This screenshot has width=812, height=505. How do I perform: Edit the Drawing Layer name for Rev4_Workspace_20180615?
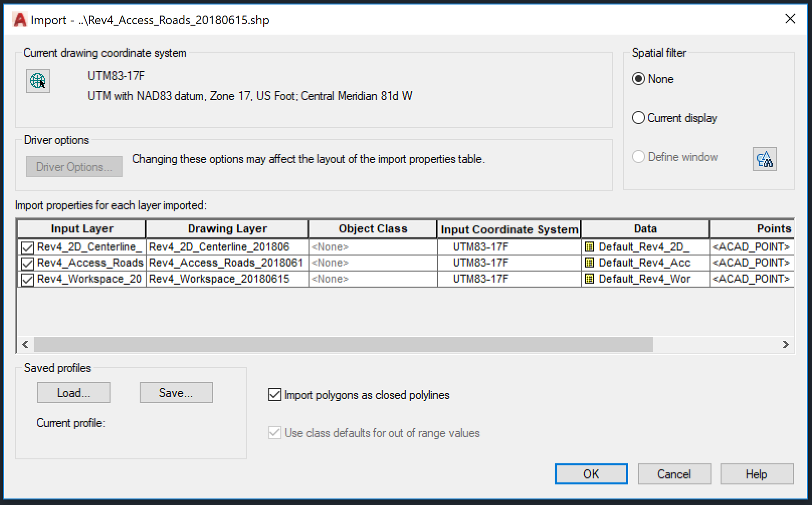[x=226, y=279]
